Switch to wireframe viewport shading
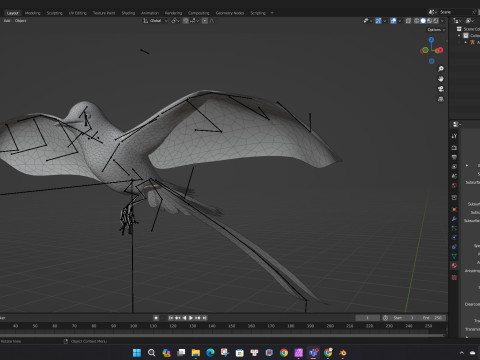Screen dimensions: 480x360 [x=417, y=21]
